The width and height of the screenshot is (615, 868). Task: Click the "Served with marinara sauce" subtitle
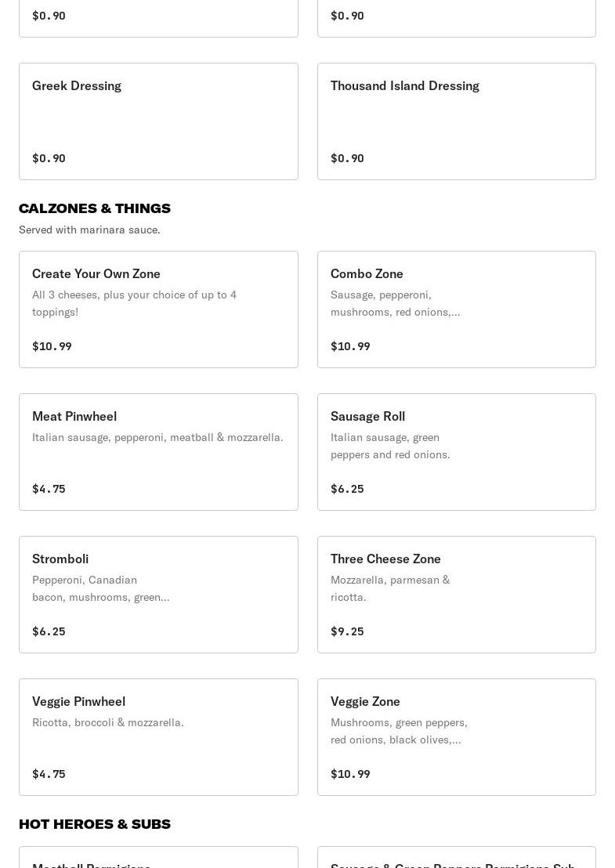pos(89,230)
